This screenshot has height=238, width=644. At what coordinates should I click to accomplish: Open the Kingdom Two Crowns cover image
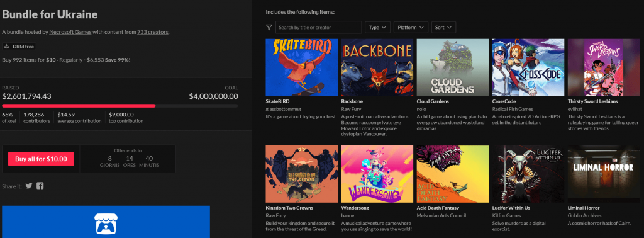(301, 174)
